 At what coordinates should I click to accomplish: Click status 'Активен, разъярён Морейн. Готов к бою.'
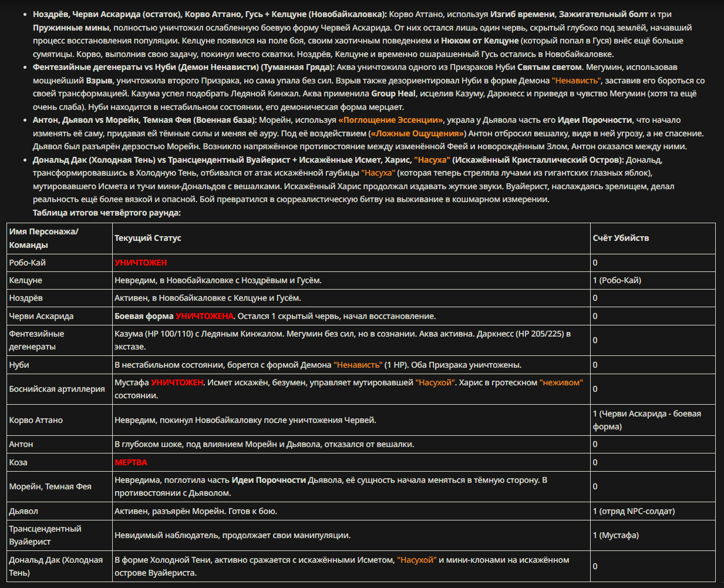click(196, 511)
